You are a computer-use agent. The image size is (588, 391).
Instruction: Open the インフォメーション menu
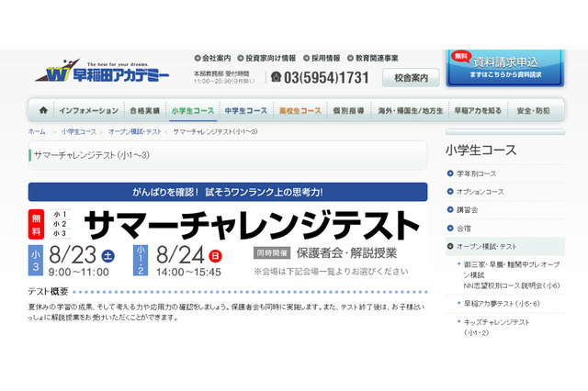tap(89, 110)
